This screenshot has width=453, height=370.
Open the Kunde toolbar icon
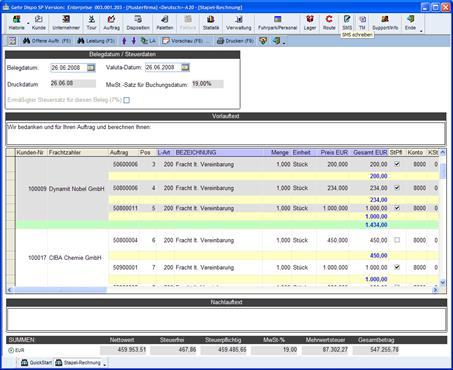coord(39,23)
